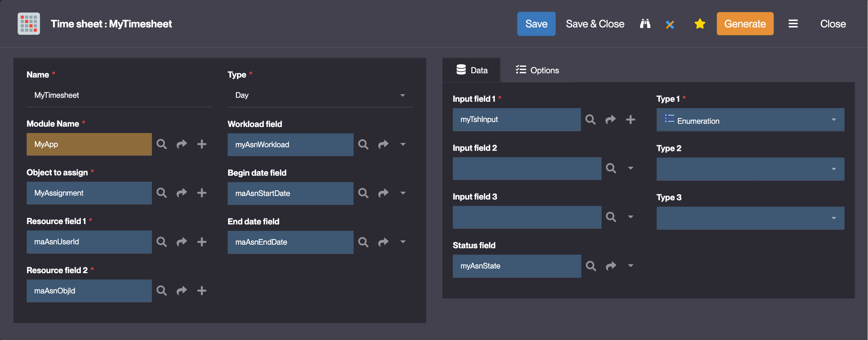
Task: Open the End date field chevron dropdown
Action: click(x=403, y=242)
